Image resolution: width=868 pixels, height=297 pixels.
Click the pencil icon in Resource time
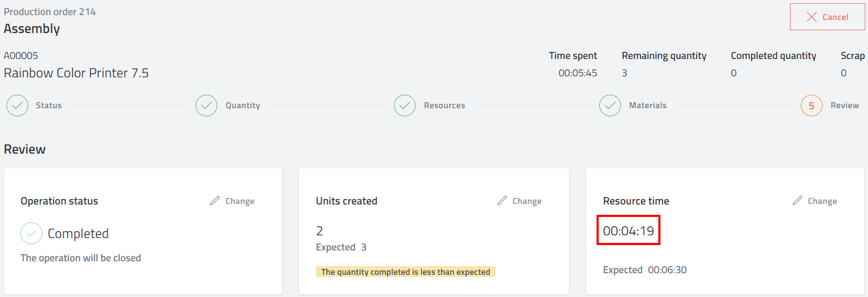(798, 201)
